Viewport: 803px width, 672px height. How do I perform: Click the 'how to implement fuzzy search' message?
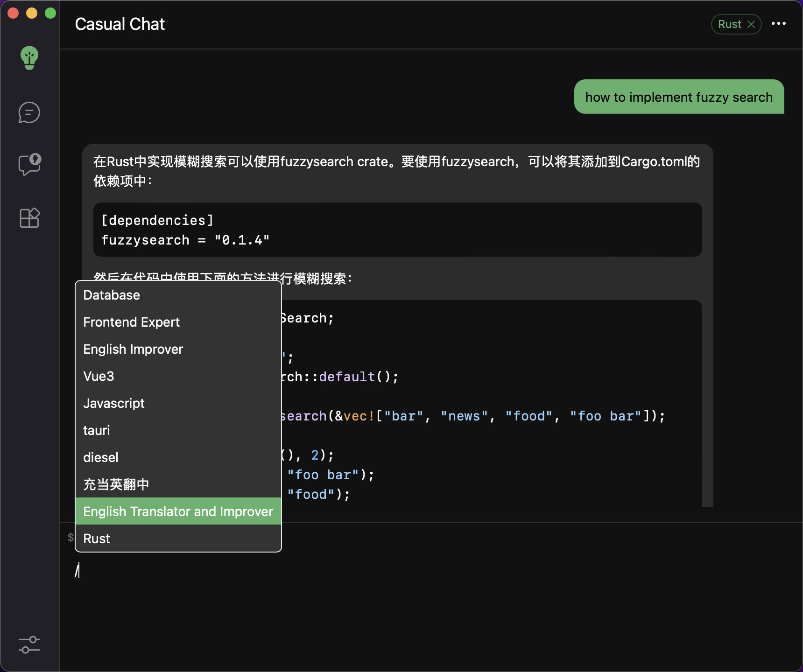(x=679, y=97)
